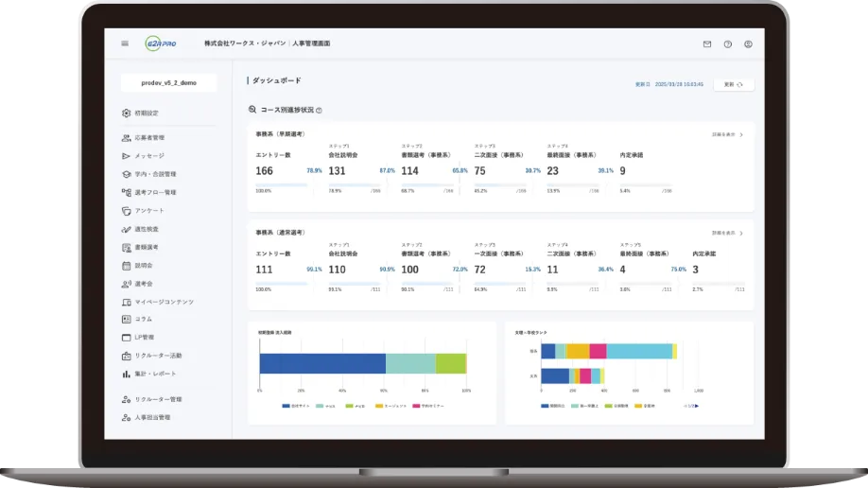The width and height of the screenshot is (868, 488).
Task: Click the info icon beside コース別進捗状況
Action: tap(319, 110)
